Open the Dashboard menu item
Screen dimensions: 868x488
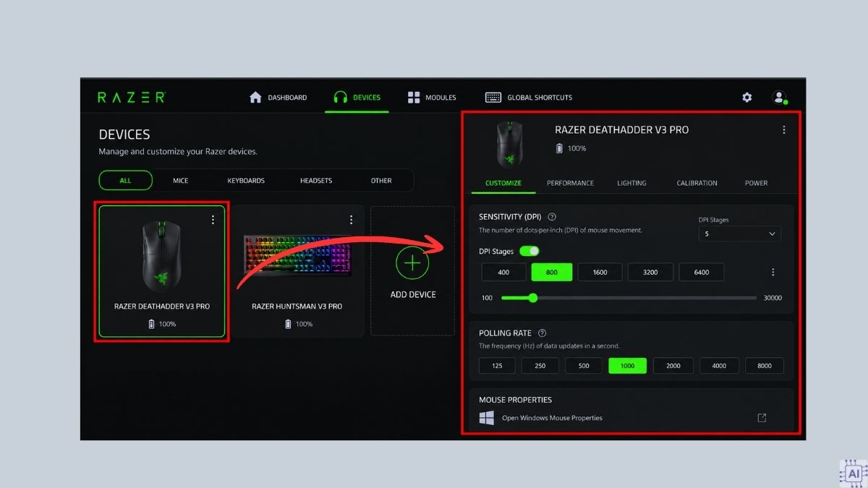click(278, 97)
